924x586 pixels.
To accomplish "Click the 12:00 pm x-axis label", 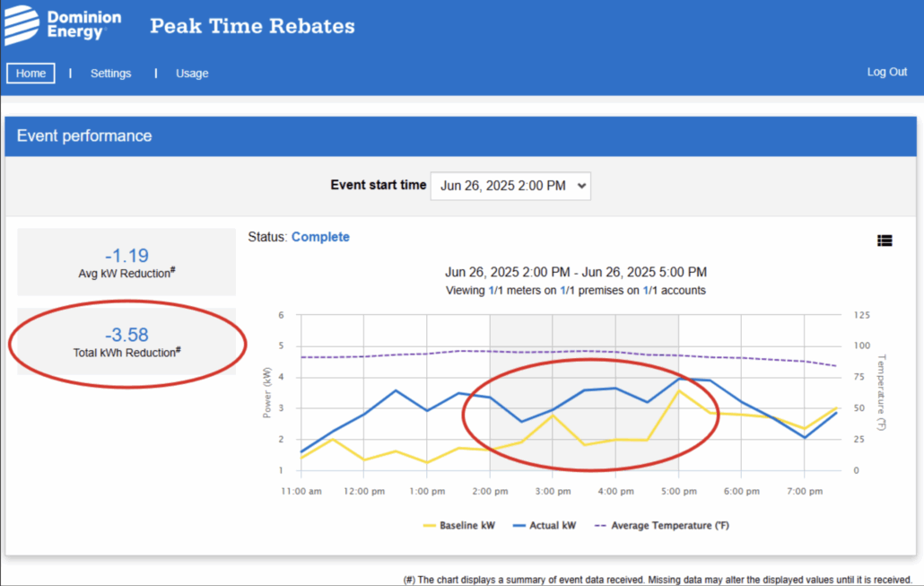I will (x=364, y=491).
